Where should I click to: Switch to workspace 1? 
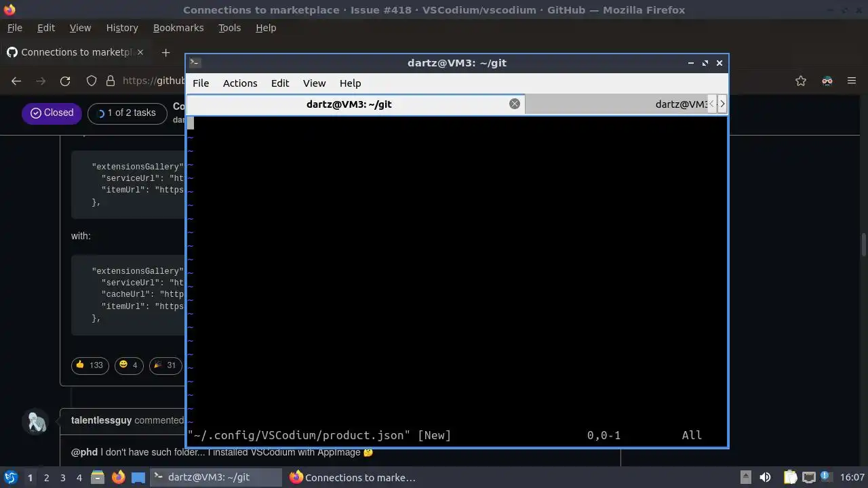(x=30, y=478)
